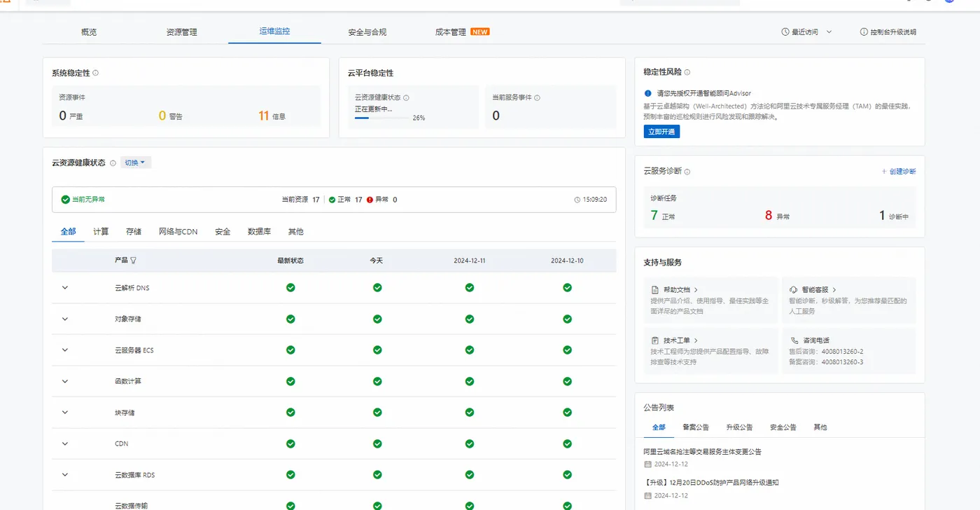This screenshot has width=980, height=510.
Task: Open the 升级公告 announcements tab
Action: click(739, 427)
